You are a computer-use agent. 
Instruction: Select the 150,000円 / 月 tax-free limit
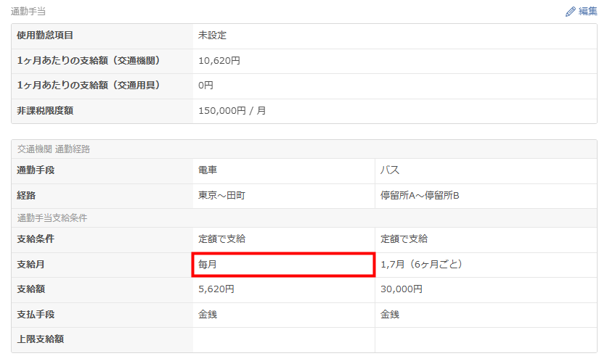pyautogui.click(x=232, y=111)
